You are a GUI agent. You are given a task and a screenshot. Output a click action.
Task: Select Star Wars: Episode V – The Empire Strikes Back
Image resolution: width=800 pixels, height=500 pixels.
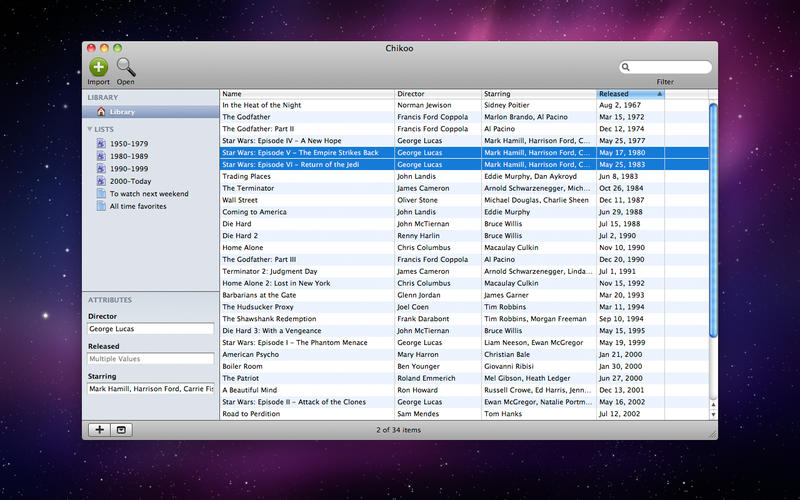pyautogui.click(x=464, y=153)
